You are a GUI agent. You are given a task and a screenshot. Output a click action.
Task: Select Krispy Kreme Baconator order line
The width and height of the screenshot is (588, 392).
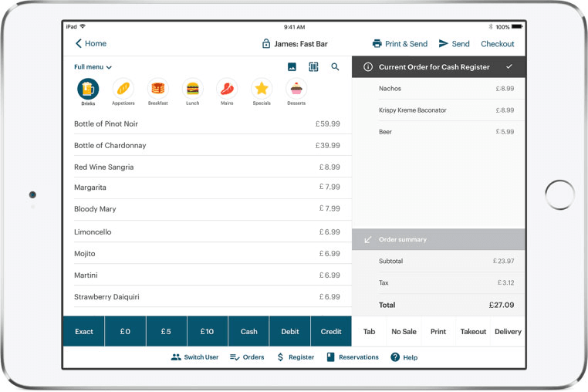pos(438,110)
